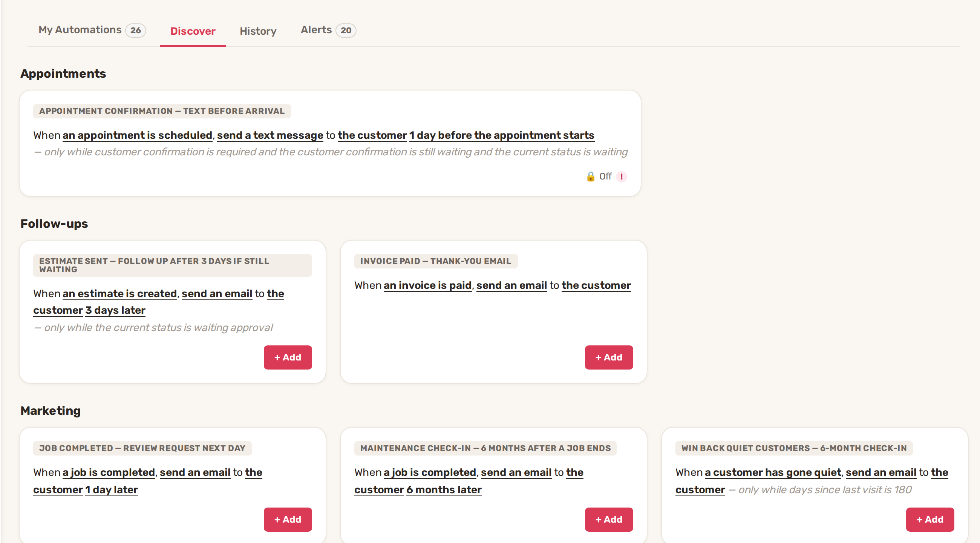Screen dimensions: 980x543
Task: Click the Off status label
Action: [605, 176]
